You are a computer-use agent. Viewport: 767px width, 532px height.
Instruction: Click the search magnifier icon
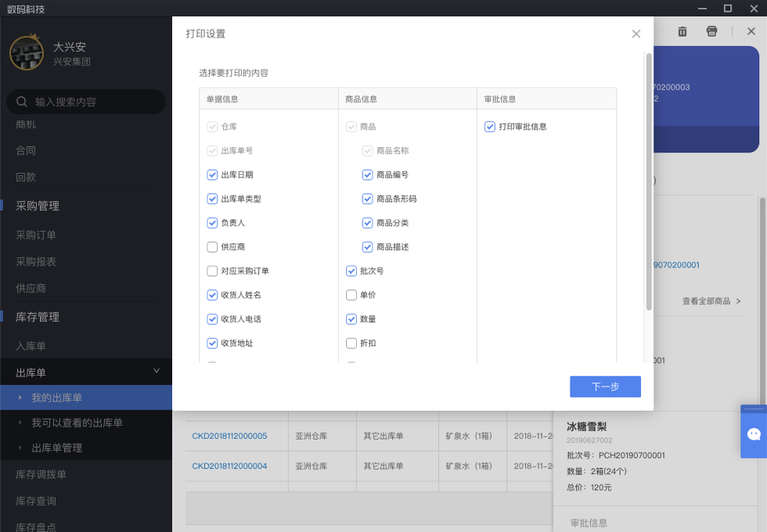point(21,102)
